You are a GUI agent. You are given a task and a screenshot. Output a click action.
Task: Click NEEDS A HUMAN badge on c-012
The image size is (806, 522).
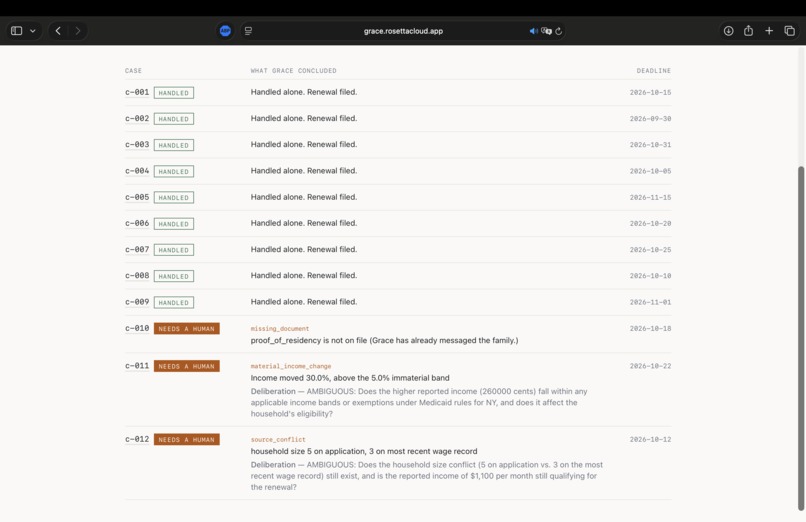187,440
